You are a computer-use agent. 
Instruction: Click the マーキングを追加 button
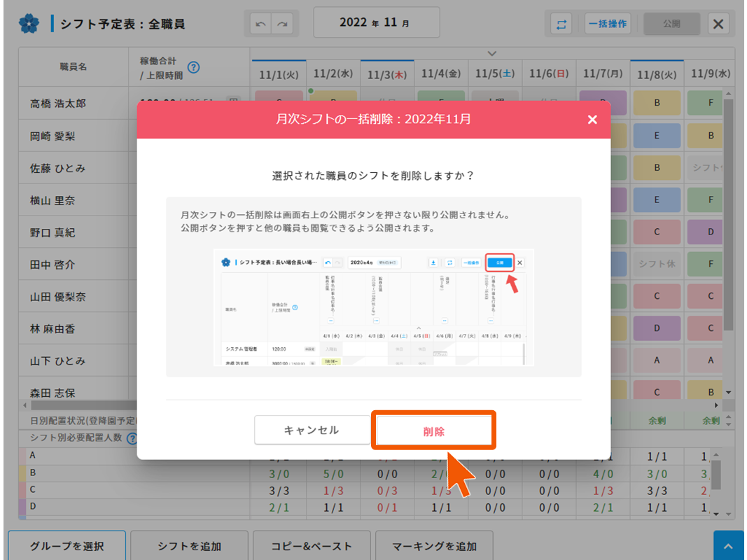pyautogui.click(x=435, y=546)
